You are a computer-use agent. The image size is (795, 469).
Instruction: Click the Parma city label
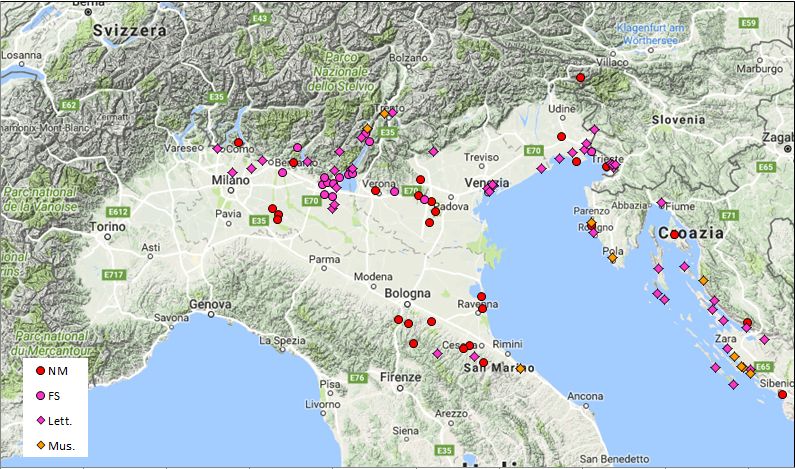pos(324,259)
